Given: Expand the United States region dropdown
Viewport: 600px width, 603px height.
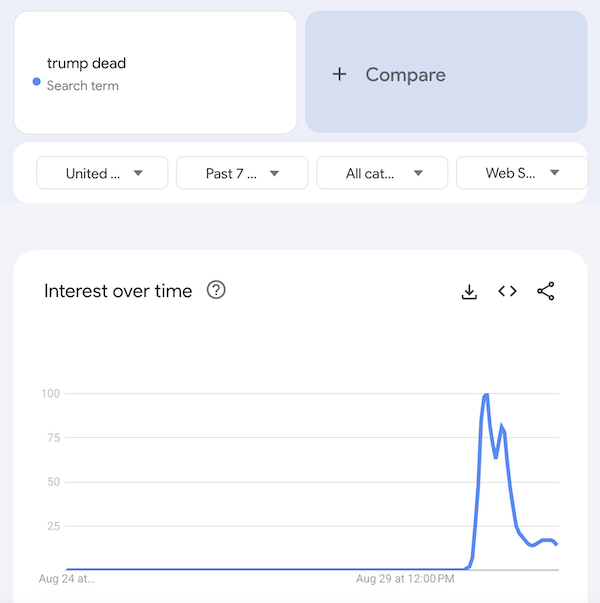Looking at the screenshot, I should click(x=102, y=173).
